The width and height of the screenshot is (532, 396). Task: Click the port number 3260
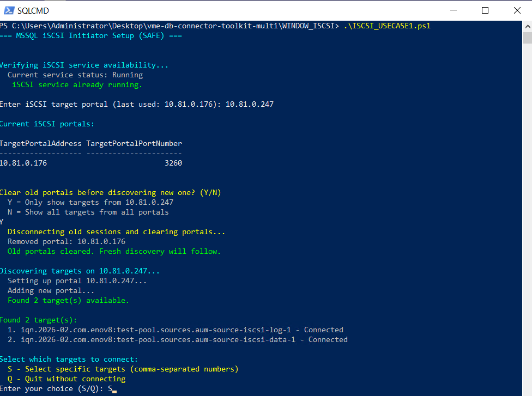click(x=174, y=163)
